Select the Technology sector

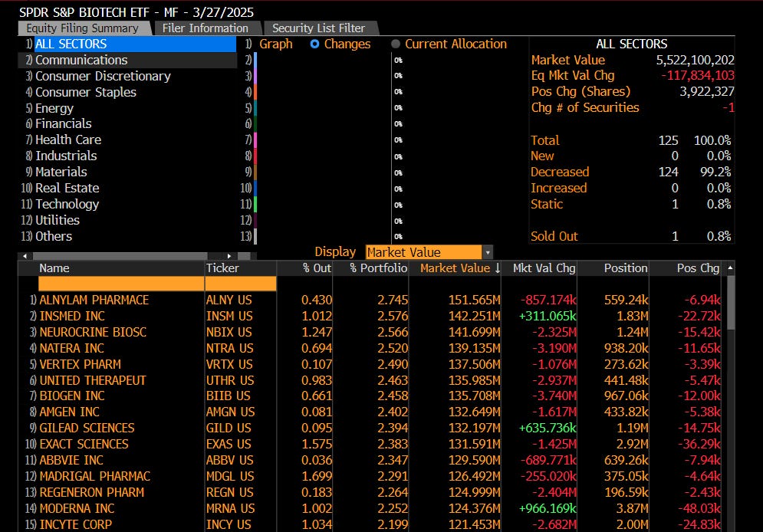(127, 204)
